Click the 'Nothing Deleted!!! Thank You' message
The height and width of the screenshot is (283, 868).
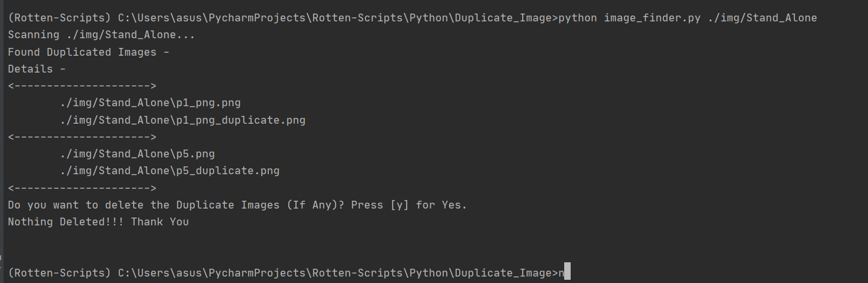pos(98,221)
